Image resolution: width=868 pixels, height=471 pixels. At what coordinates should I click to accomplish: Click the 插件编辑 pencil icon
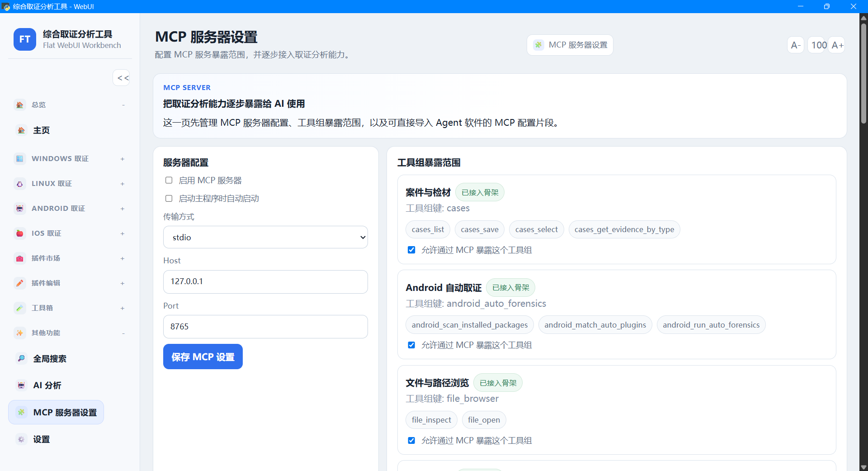[19, 283]
